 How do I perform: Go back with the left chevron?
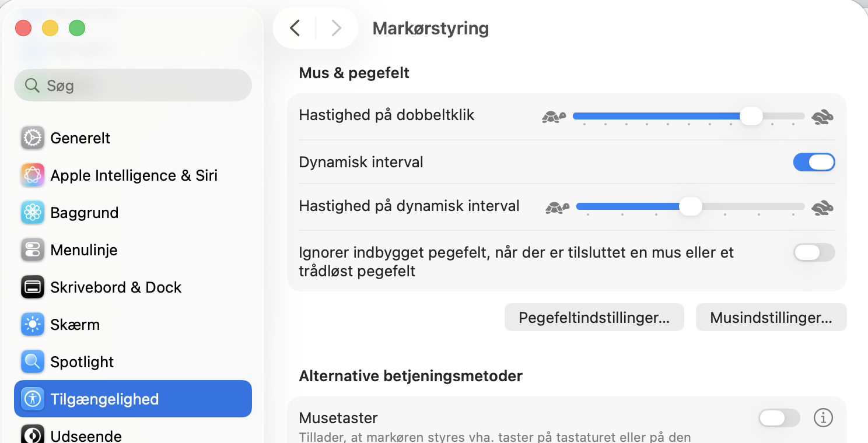pos(295,28)
